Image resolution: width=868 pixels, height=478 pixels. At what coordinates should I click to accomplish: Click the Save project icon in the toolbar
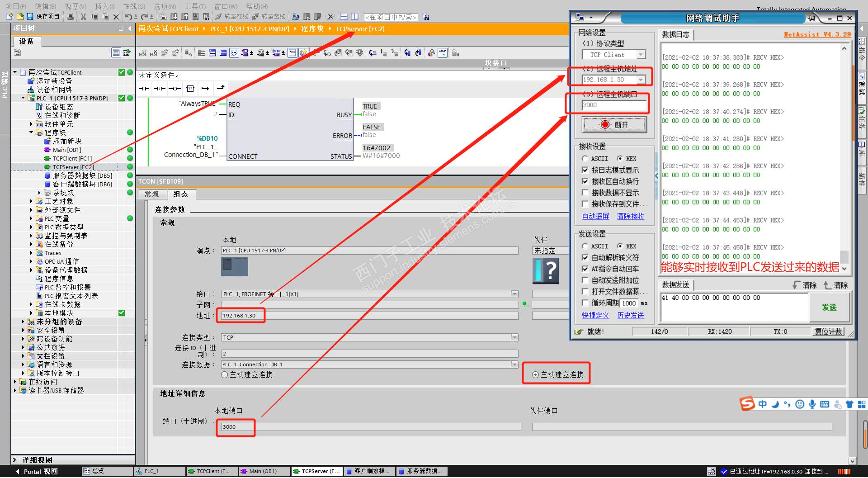30,16
